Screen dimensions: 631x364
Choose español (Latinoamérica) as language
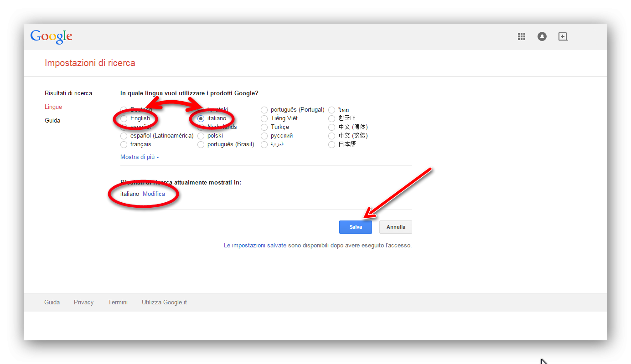[x=124, y=136]
